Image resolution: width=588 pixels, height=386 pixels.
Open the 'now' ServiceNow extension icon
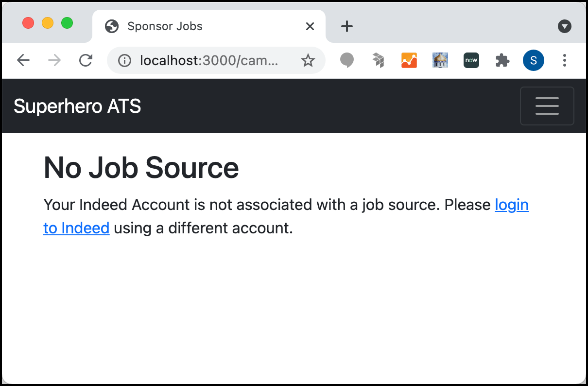pyautogui.click(x=471, y=60)
